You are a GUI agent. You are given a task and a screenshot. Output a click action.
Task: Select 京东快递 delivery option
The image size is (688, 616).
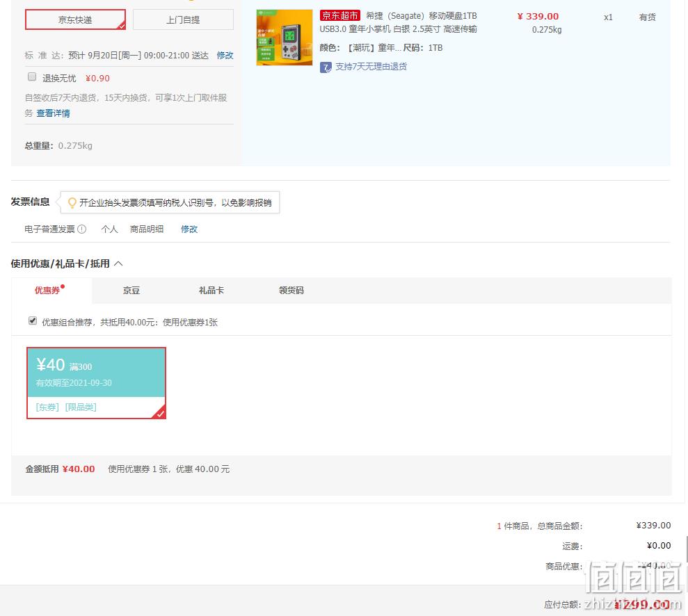pos(75,19)
